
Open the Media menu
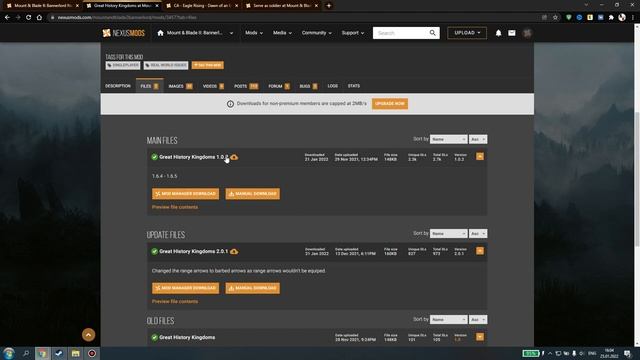tap(282, 33)
